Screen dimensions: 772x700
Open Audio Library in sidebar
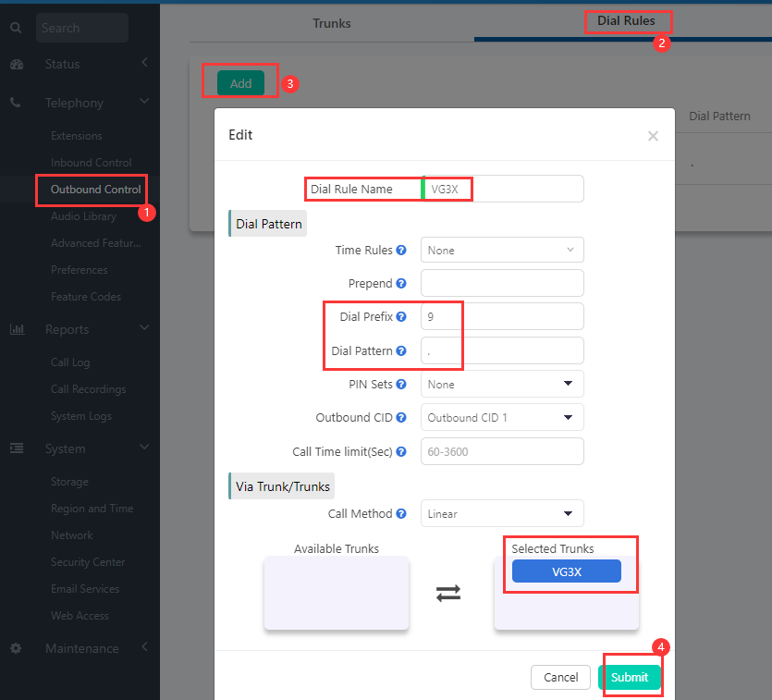click(84, 216)
